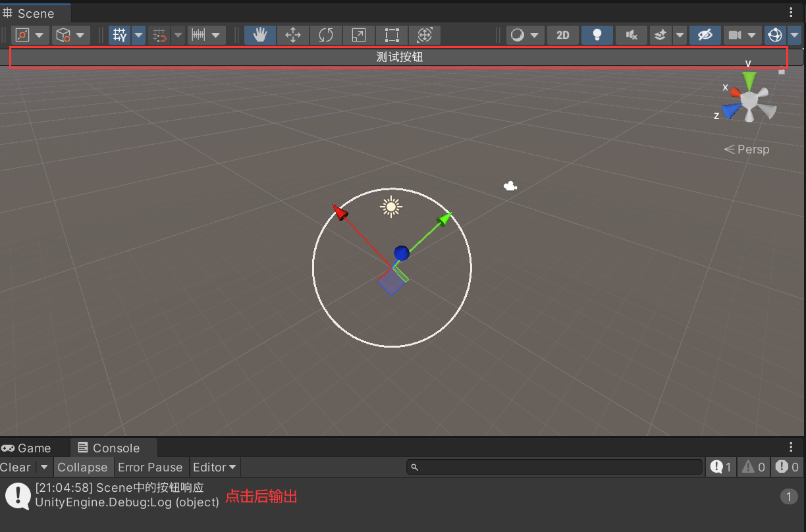The image size is (806, 532).
Task: Toggle Error Pause in the Console
Action: coord(150,467)
